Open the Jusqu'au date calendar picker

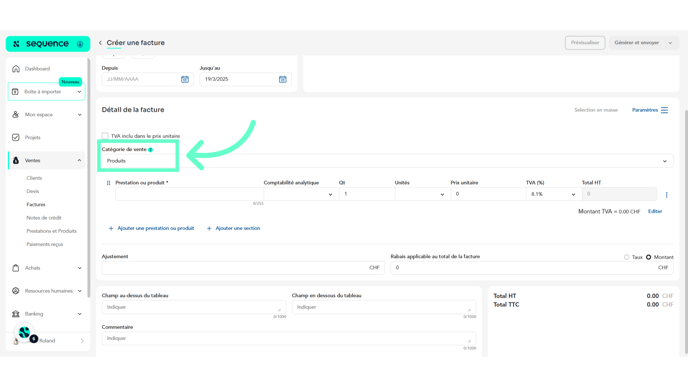click(x=283, y=79)
